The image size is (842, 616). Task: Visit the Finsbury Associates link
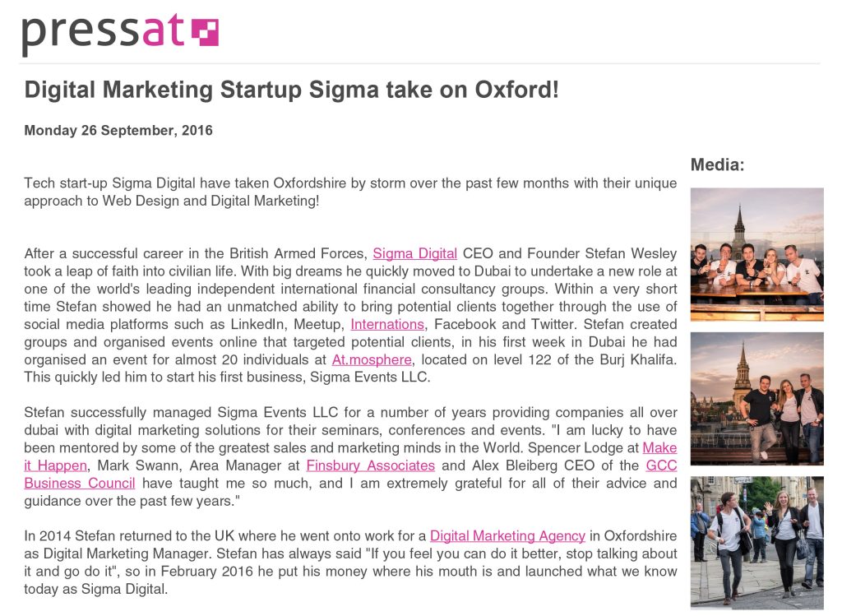371,465
